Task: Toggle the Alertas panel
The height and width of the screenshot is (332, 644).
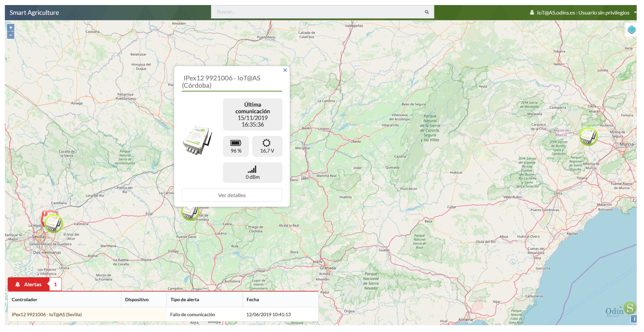Action: pos(33,284)
